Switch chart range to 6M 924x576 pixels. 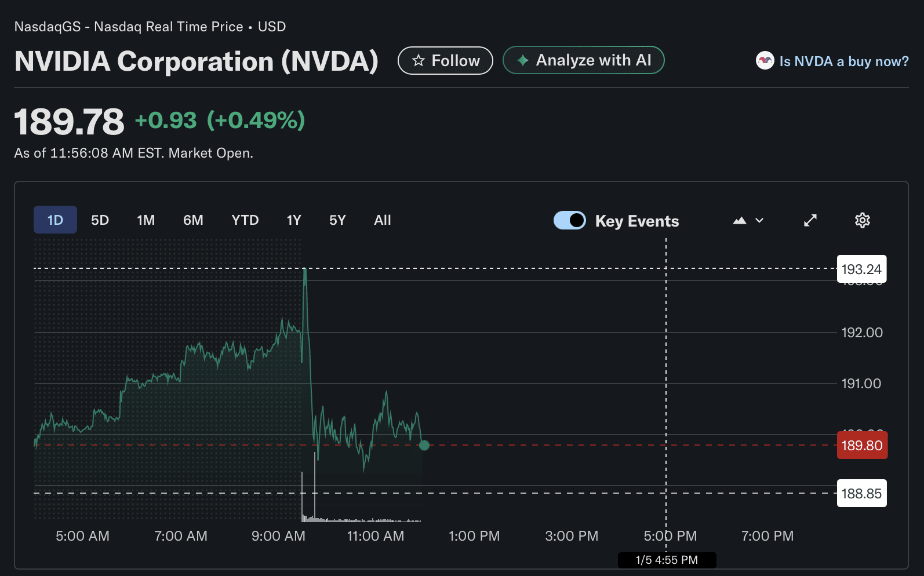(x=193, y=220)
